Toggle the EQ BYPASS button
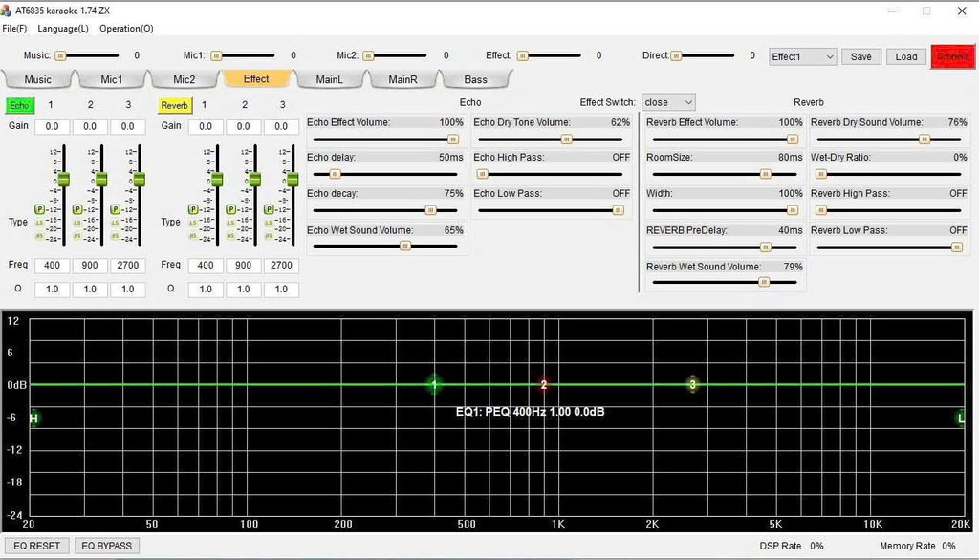Screen dimensions: 979x560 point(106,546)
